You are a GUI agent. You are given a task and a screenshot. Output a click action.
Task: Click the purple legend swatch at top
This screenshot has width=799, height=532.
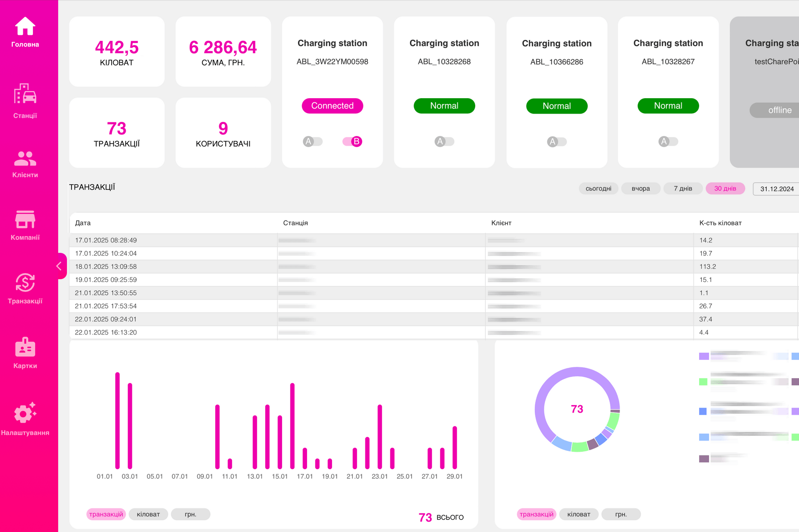[x=704, y=356]
